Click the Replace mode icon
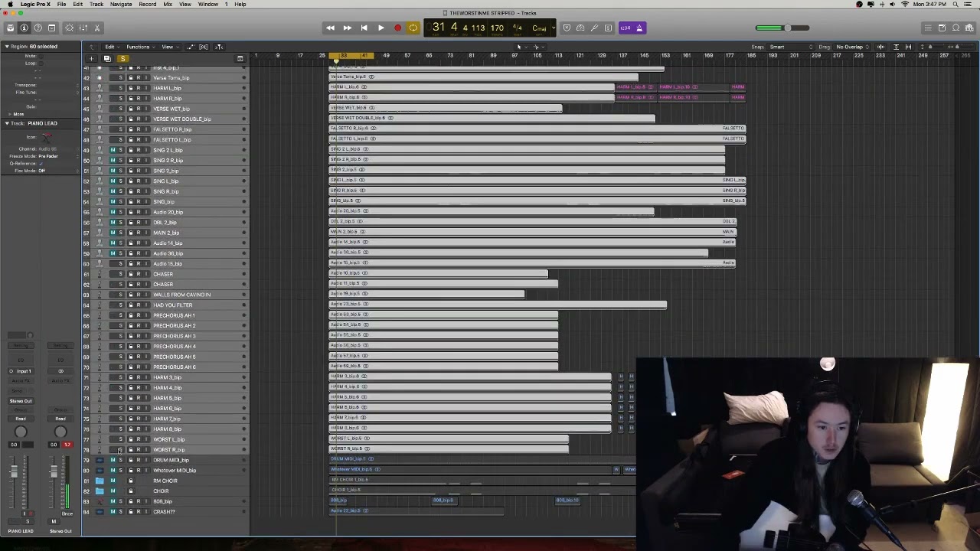980x551 pixels. tap(567, 28)
